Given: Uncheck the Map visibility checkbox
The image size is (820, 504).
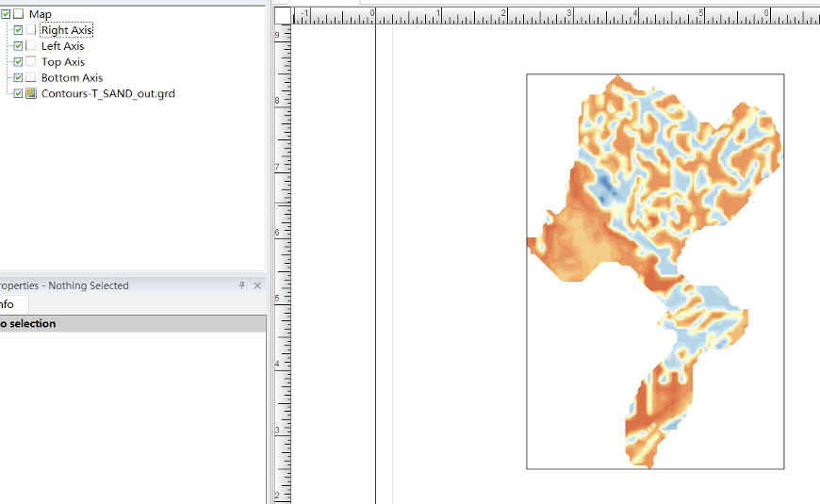Looking at the screenshot, I should coord(6,14).
